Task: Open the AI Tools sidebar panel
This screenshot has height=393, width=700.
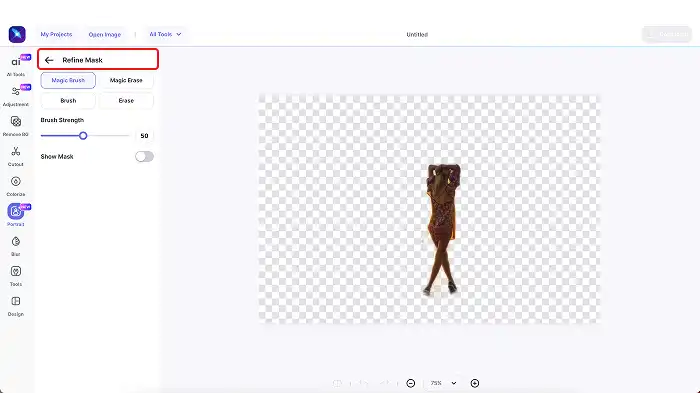Action: click(x=16, y=65)
